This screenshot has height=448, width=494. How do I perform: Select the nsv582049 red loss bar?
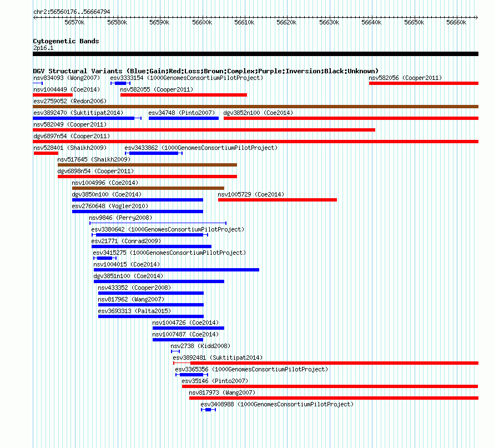204,130
